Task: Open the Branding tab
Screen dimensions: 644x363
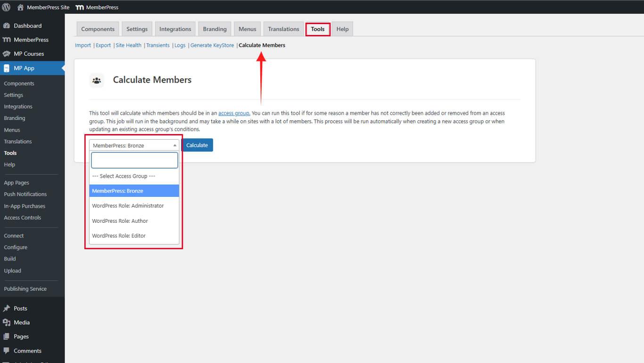Action: pyautogui.click(x=215, y=29)
